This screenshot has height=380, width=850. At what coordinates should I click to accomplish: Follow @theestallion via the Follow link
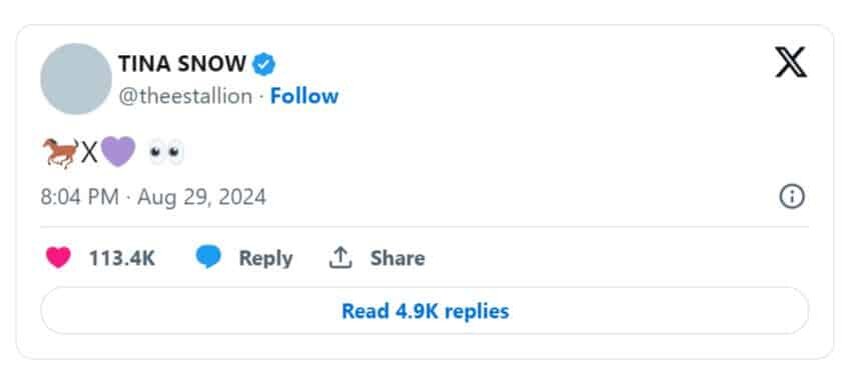coord(304,96)
